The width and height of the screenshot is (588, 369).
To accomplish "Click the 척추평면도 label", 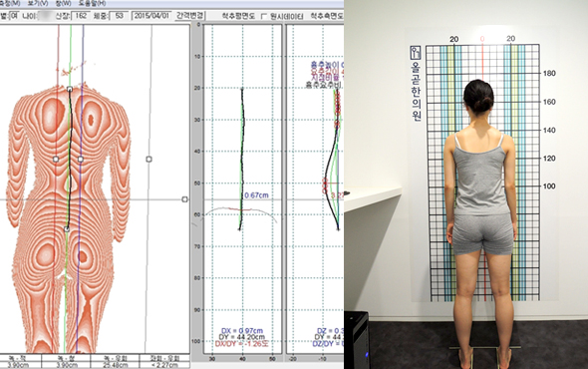I will 238,16.
